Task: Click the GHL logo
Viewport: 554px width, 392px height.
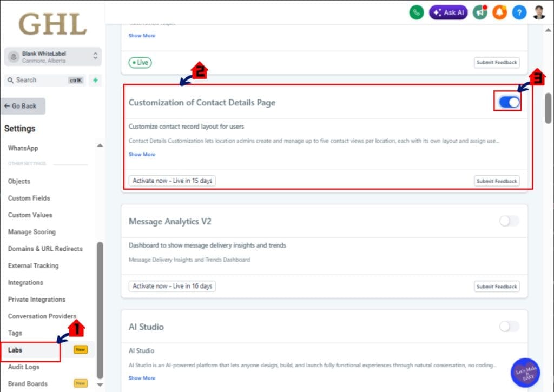Action: 51,24
